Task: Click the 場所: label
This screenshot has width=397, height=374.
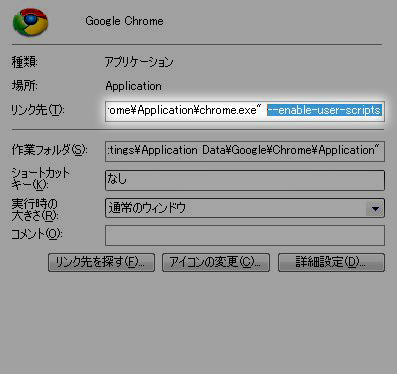Action: pos(25,86)
